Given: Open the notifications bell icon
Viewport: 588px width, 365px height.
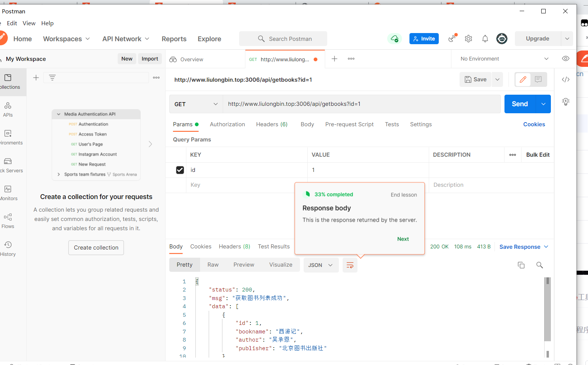Looking at the screenshot, I should coord(485,39).
